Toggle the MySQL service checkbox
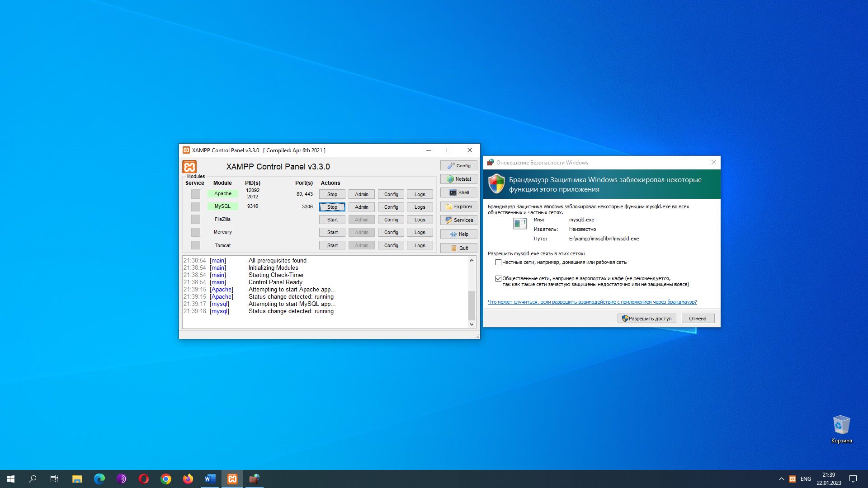 pos(195,206)
